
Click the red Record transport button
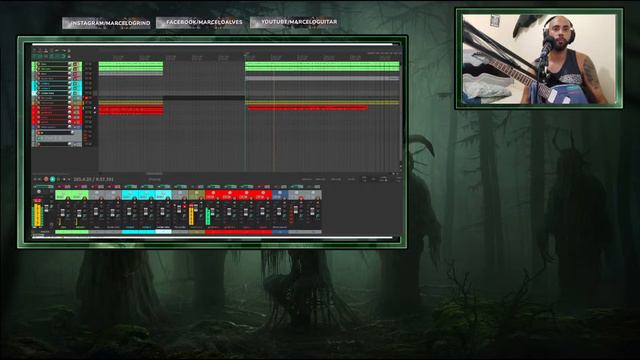46,179
